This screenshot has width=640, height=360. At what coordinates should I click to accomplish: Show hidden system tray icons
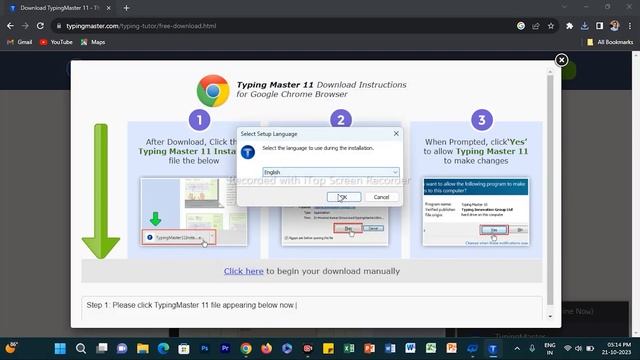point(517,349)
